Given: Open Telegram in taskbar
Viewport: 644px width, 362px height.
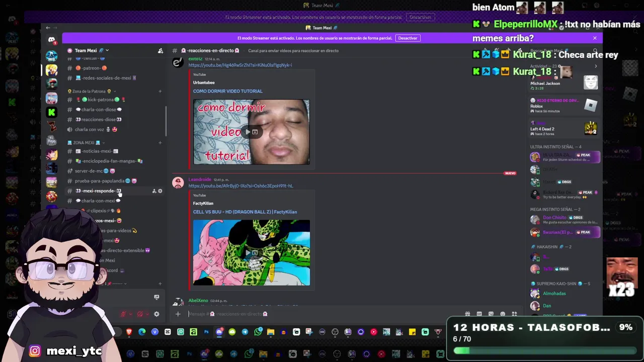Looking at the screenshot, I should pos(245,332).
